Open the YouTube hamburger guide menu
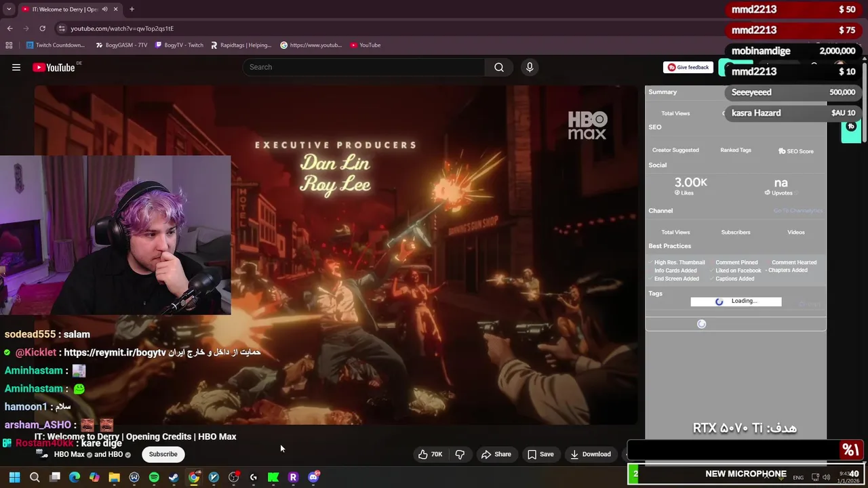Screen dimensions: 868x488 [x=16, y=67]
